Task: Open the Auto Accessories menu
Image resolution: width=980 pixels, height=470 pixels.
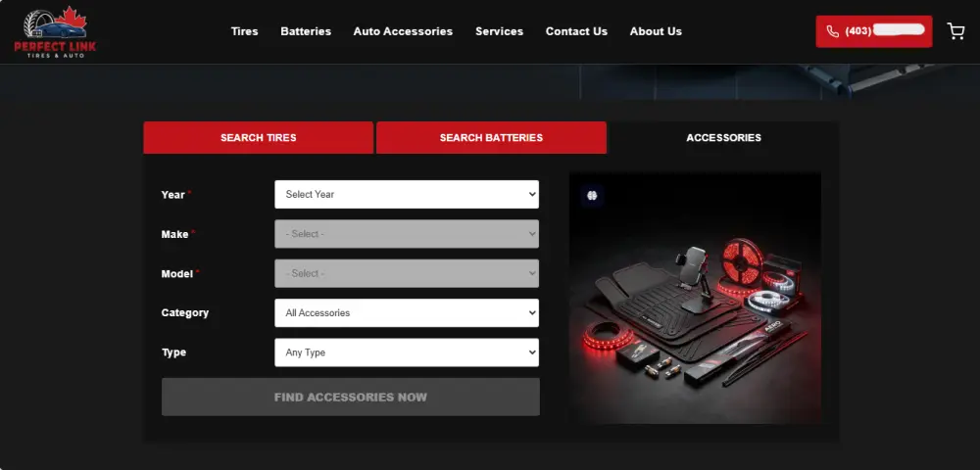Action: click(403, 31)
